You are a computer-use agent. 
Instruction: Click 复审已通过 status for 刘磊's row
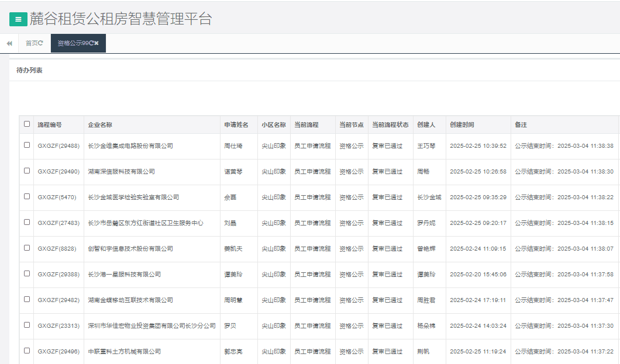[x=388, y=223]
